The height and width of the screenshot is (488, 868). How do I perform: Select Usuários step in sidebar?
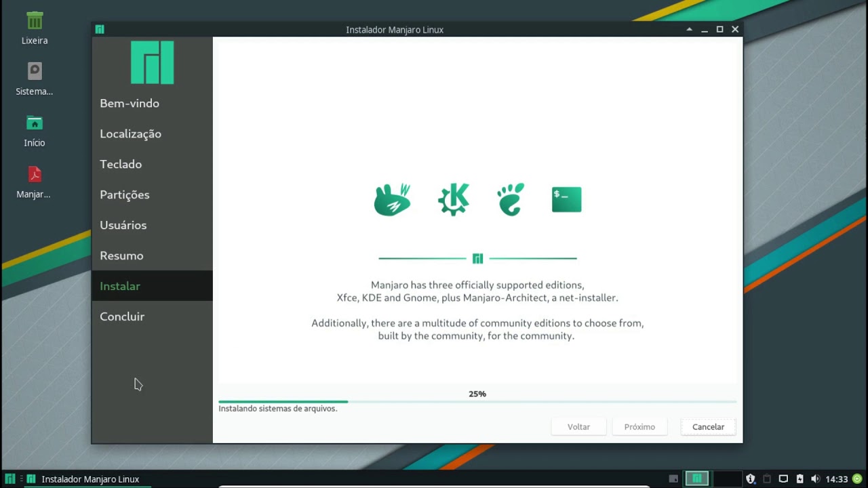[152, 225]
